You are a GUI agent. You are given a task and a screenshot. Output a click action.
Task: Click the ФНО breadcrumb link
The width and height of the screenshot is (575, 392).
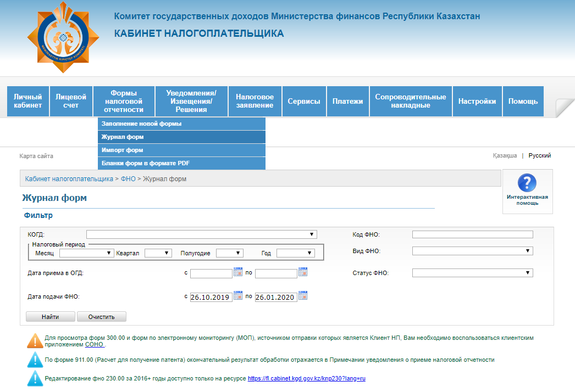pyautogui.click(x=128, y=179)
